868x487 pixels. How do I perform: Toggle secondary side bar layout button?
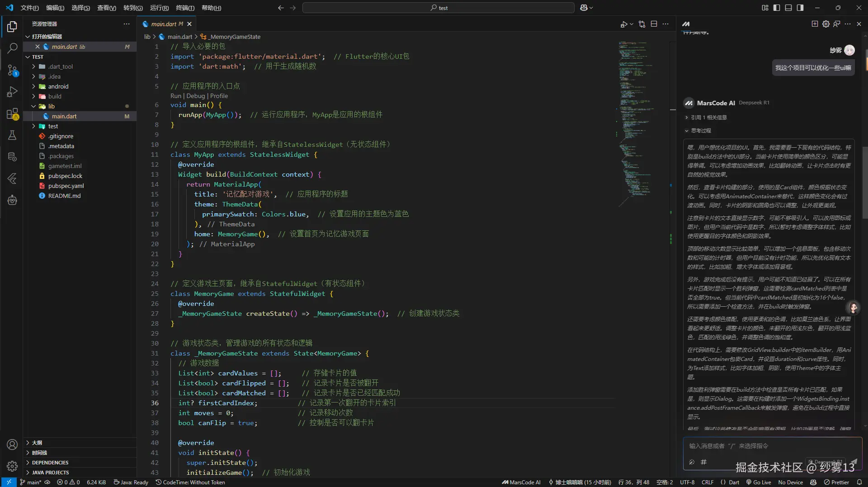(x=800, y=8)
